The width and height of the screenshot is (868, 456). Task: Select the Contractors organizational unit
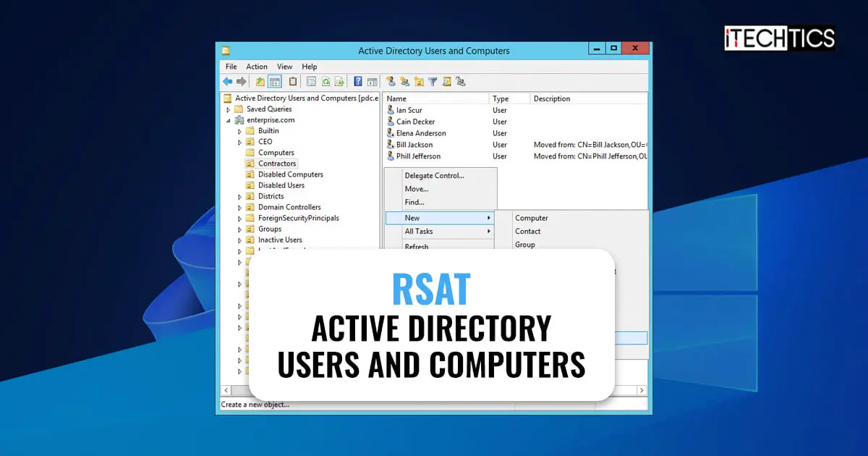[276, 163]
